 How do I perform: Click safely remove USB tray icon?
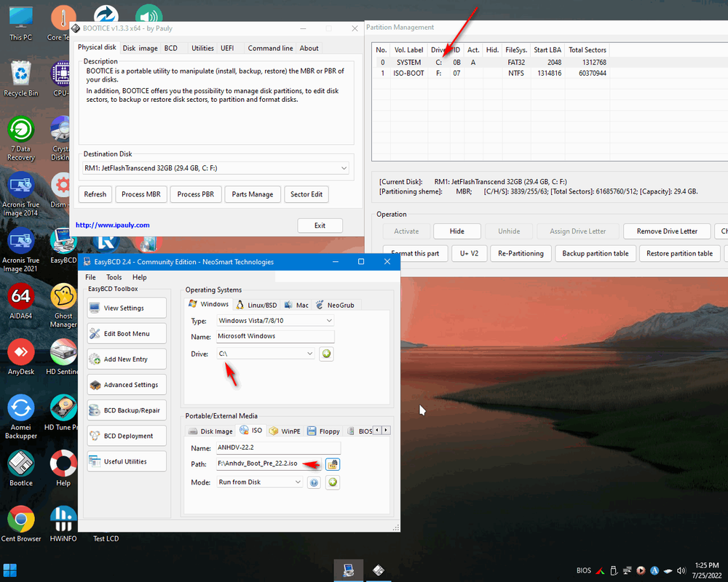coord(613,571)
